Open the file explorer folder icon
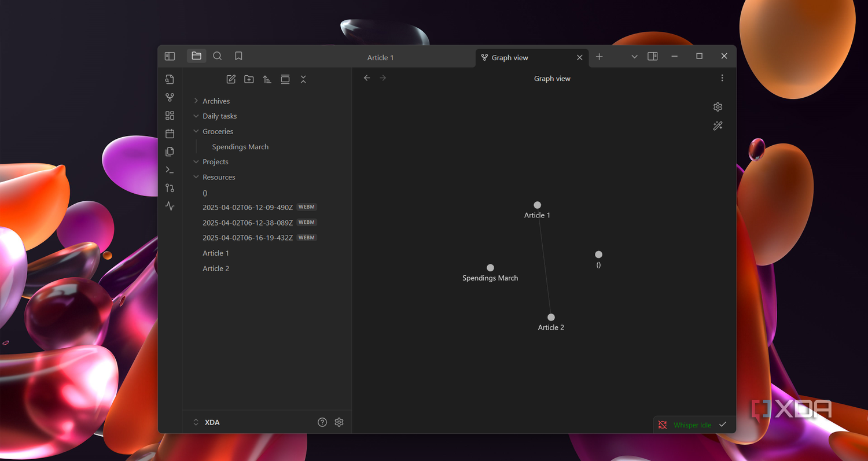868x461 pixels. (x=197, y=56)
